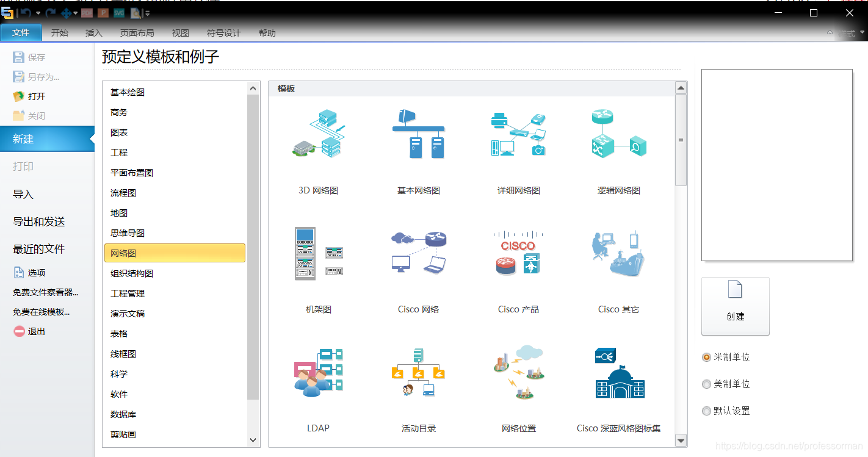This screenshot has height=457, width=868.
Task: Open the 帮助 tab
Action: 267,33
